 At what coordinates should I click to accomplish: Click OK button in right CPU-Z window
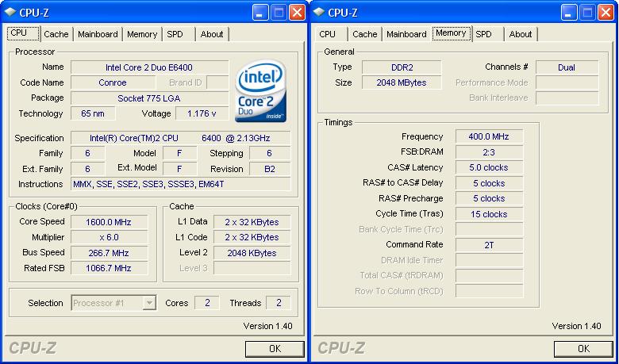tap(583, 349)
